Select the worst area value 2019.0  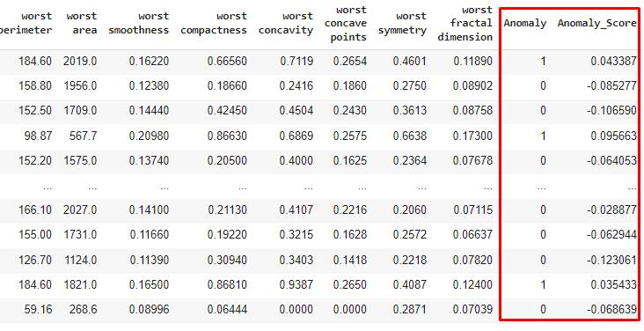tap(80, 62)
